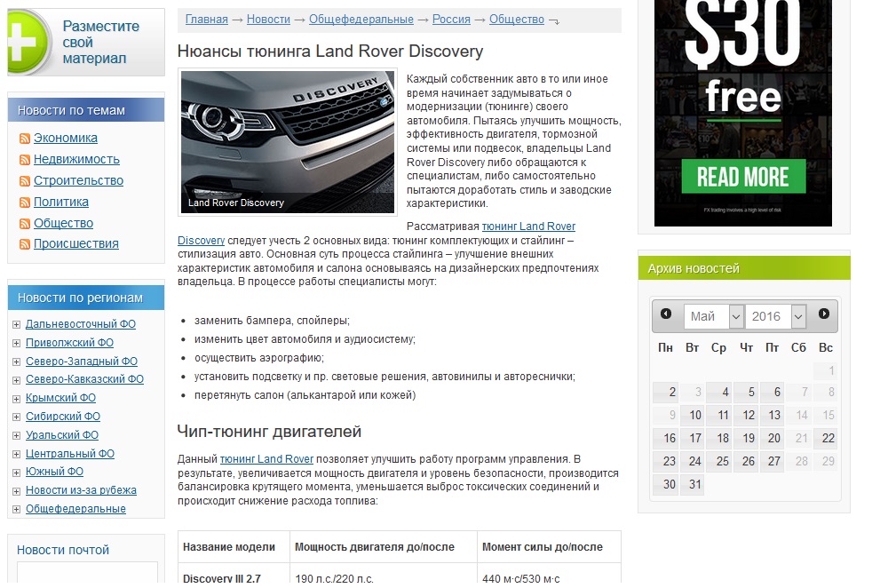Click green READ MORE ad button
This screenshot has height=588, width=880.
click(743, 177)
